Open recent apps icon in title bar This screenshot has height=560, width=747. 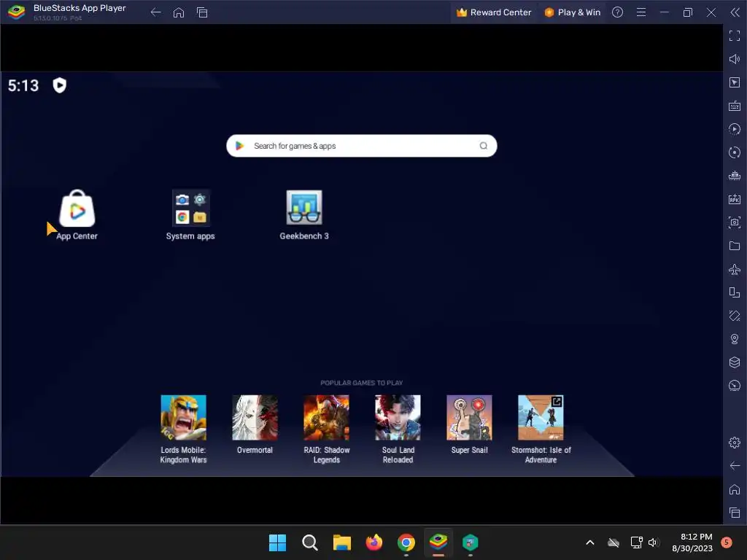tap(202, 12)
